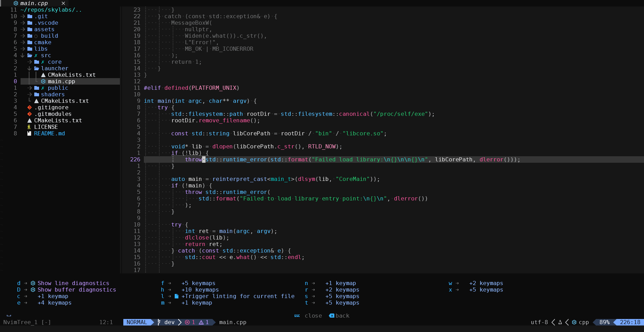The width and height of the screenshot is (644, 332).
Task: Open the h +10 keymaps group
Action: [x=200, y=290]
